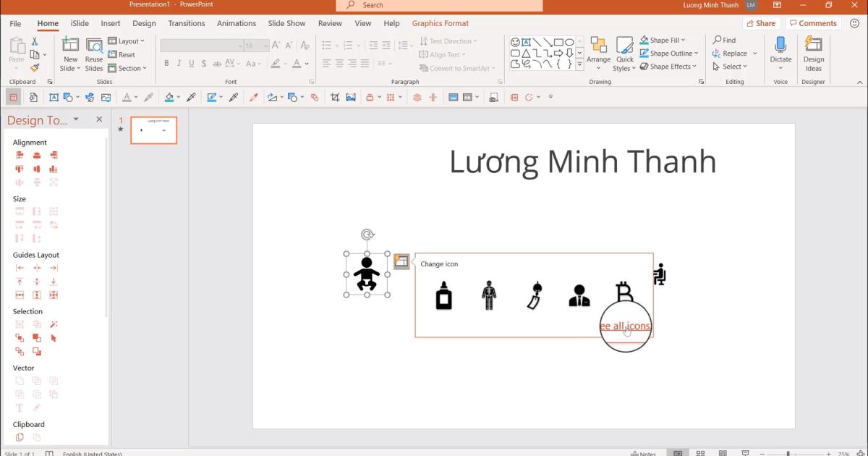Click the Format Painter icon in Clipboard group
Screen dimensions: 868x456
click(34, 68)
